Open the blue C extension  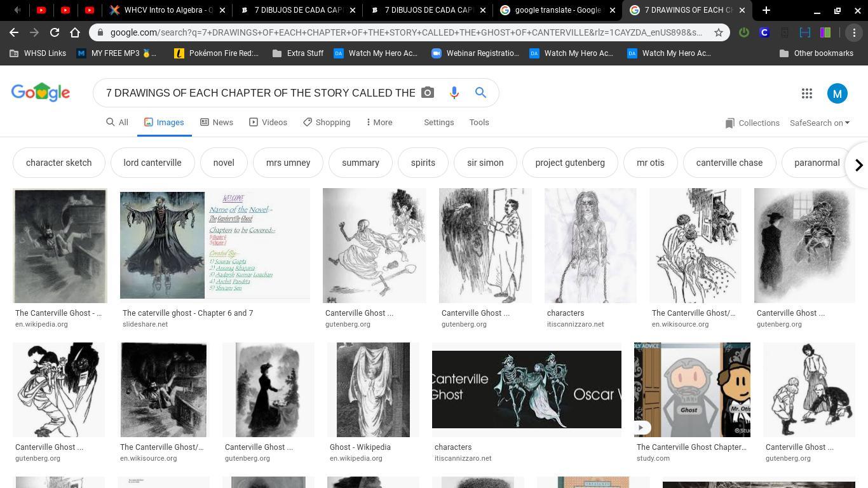coord(764,32)
